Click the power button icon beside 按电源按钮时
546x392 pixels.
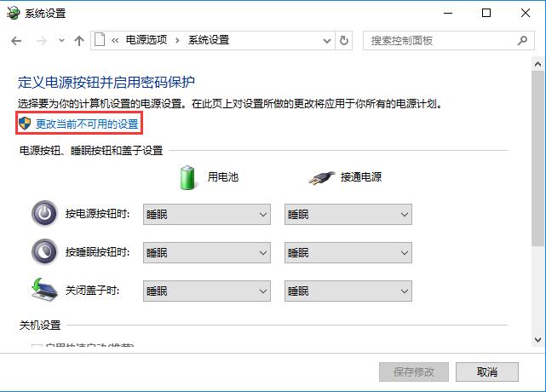[43, 214]
